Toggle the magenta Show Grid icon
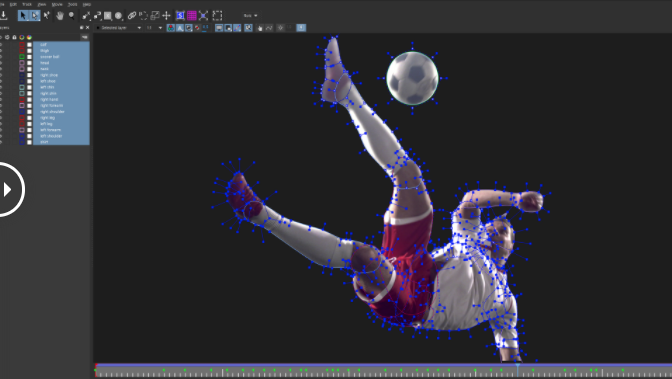This screenshot has height=379, width=672. [192, 16]
